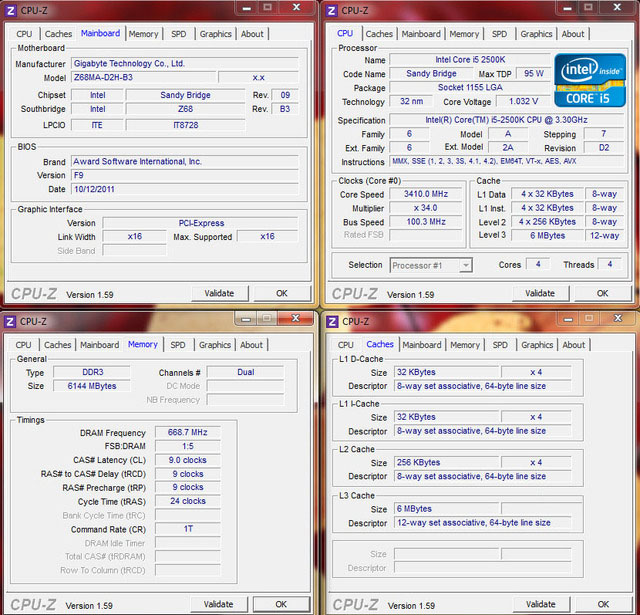Close the Memory CPU-Z window
This screenshot has height=615, width=640.
(x=296, y=318)
